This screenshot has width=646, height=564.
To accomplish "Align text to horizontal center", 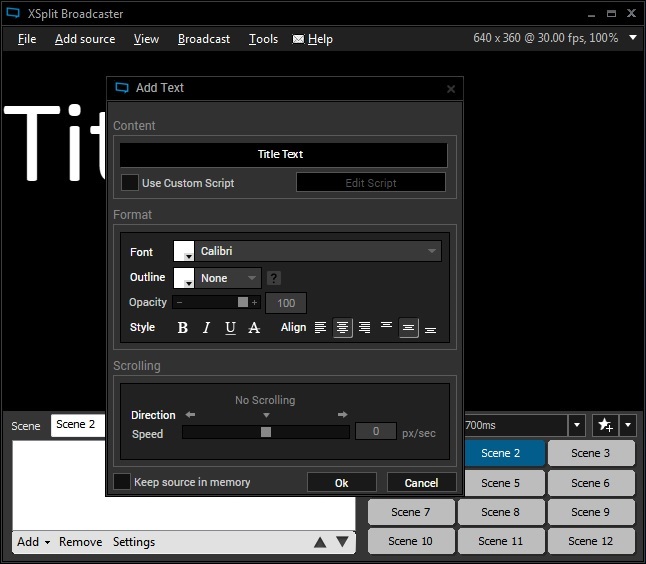I will pos(342,328).
